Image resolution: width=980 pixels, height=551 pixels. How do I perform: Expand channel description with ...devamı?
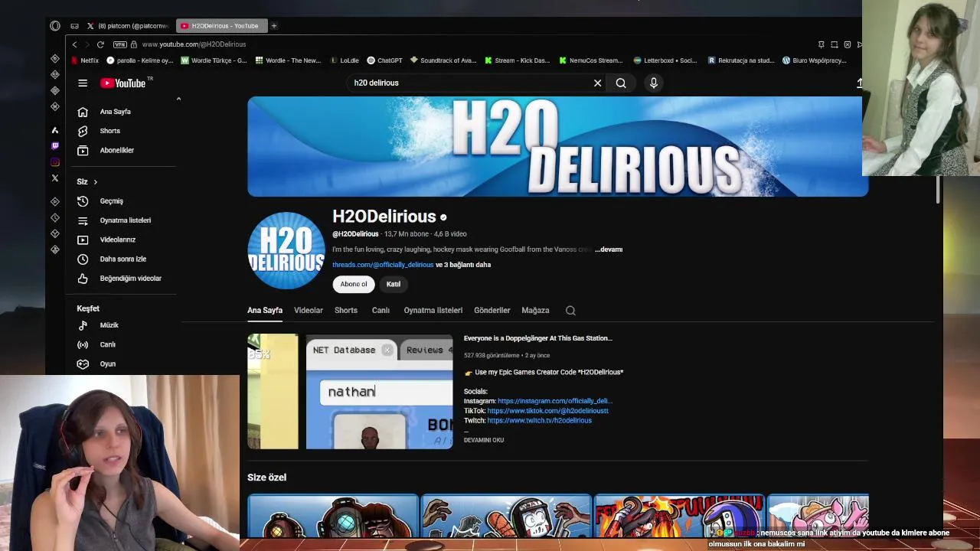pos(609,249)
